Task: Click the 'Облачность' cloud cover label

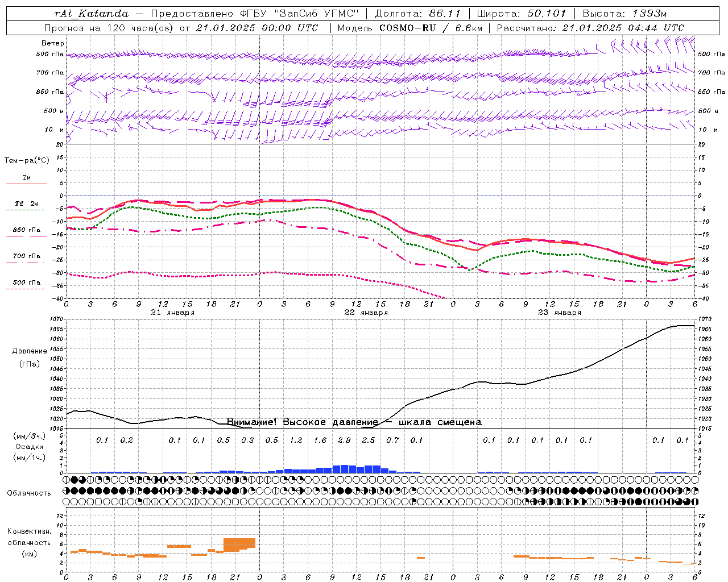Action: click(29, 493)
